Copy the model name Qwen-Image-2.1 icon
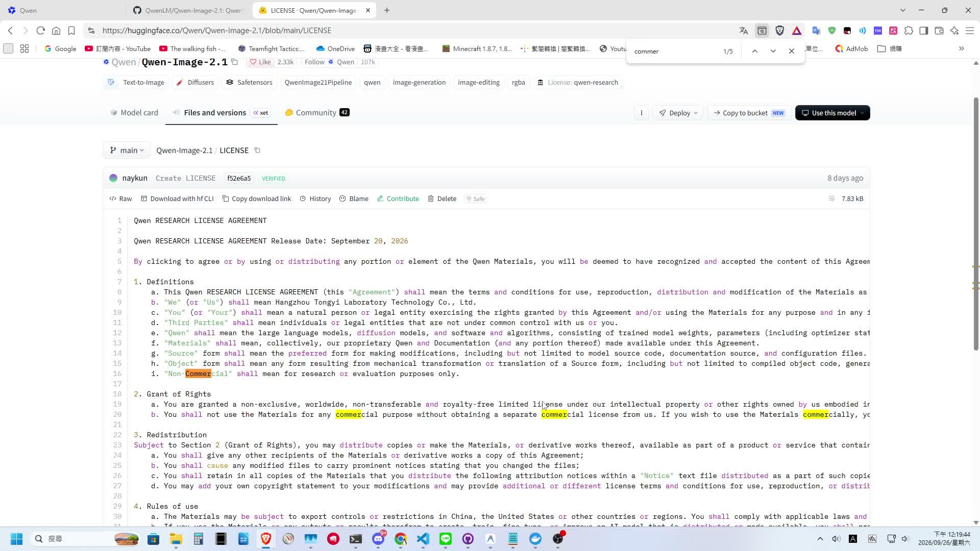The image size is (980, 551). click(235, 62)
